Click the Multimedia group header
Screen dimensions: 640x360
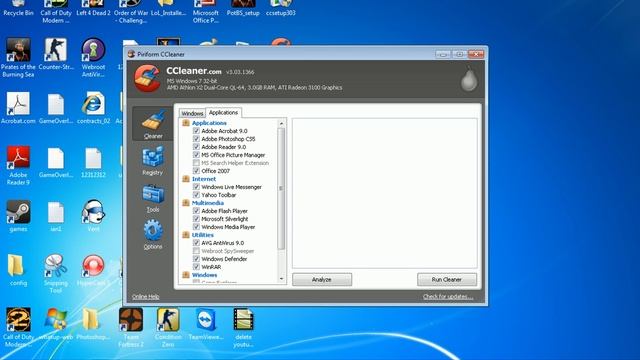click(208, 203)
